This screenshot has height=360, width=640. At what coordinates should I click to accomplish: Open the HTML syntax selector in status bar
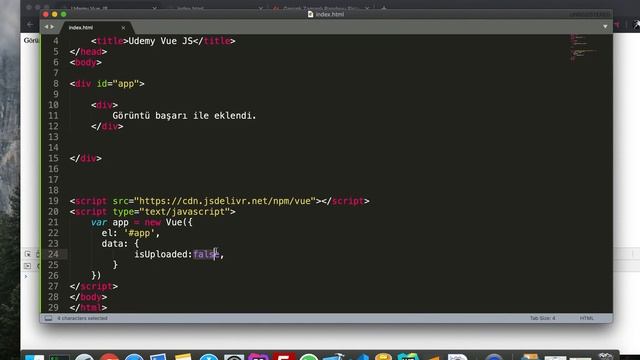pos(587,318)
